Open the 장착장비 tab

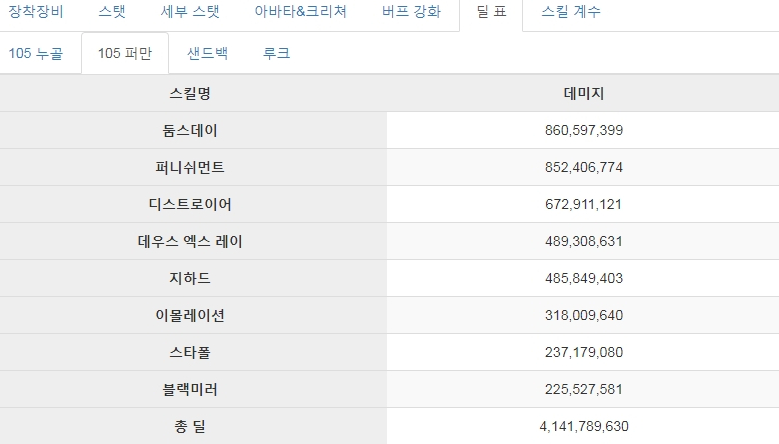36,11
